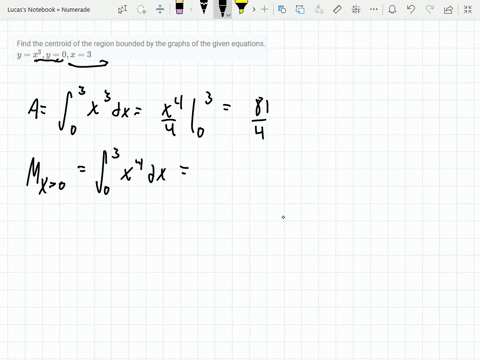Open the ruler tool
The width and height of the screenshot is (480, 360).
click(337, 9)
